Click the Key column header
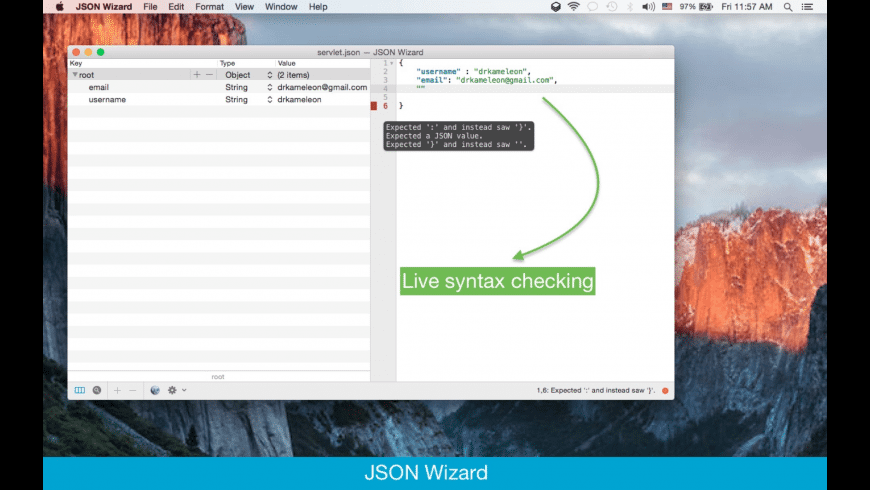This screenshot has width=870, height=490. point(76,63)
